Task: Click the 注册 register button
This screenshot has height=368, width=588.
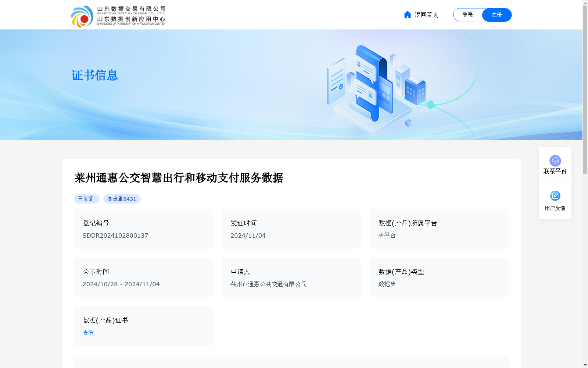Action: pyautogui.click(x=496, y=15)
